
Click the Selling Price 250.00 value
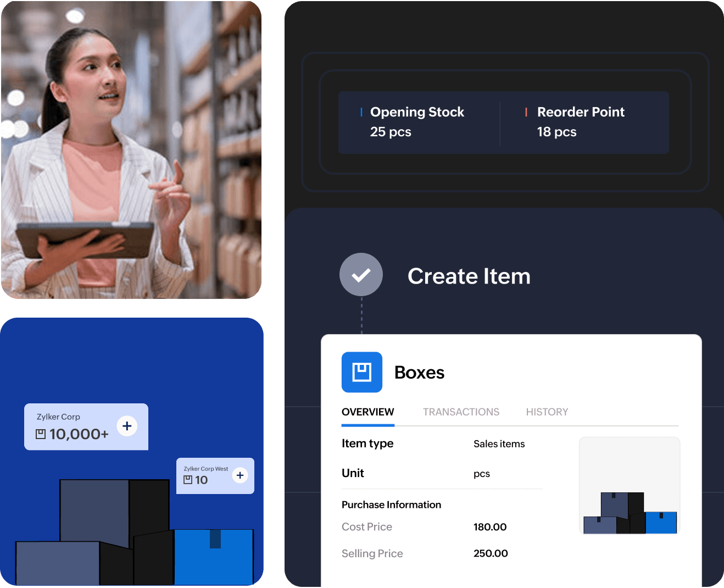point(491,553)
